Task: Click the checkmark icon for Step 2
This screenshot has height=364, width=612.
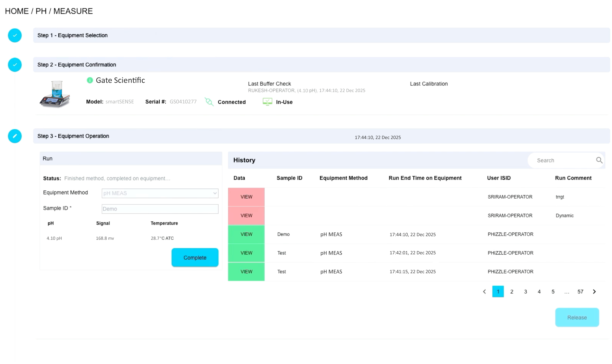Action: [x=15, y=65]
